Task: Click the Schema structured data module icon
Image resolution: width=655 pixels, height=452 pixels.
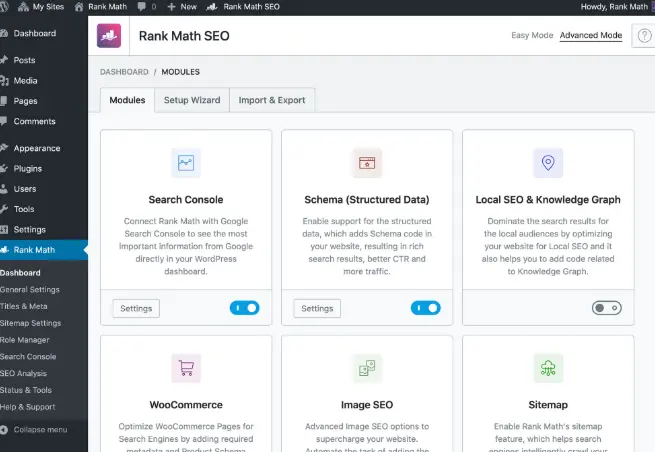Action: 367,163
